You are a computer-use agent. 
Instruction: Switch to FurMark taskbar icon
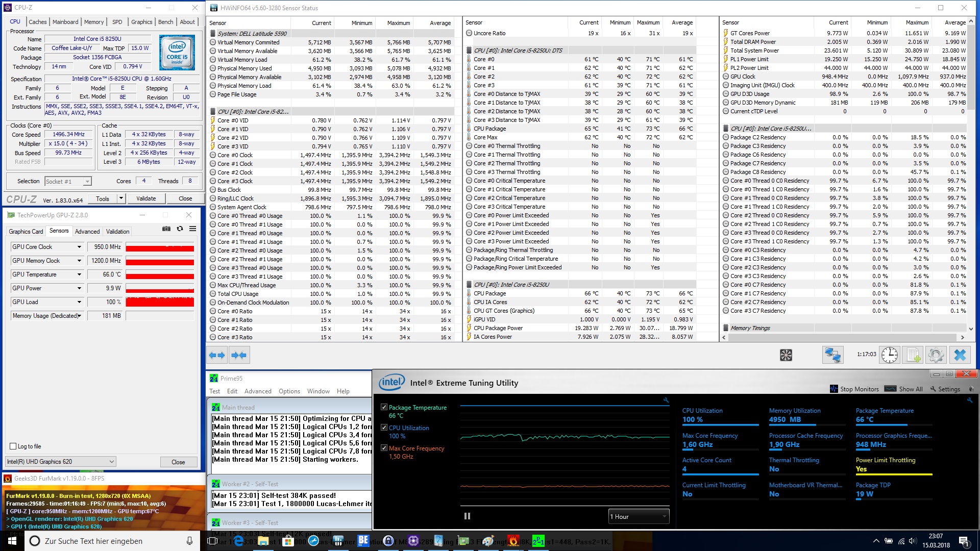pyautogui.click(x=513, y=541)
